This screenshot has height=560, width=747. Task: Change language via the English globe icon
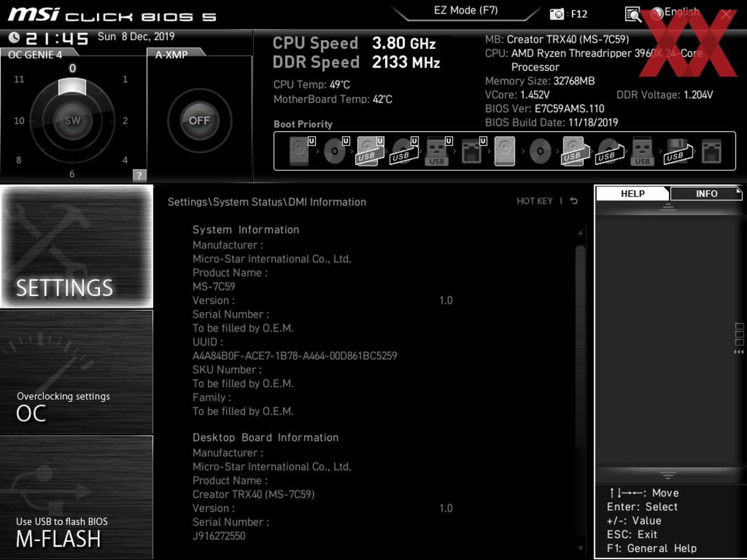(675, 13)
